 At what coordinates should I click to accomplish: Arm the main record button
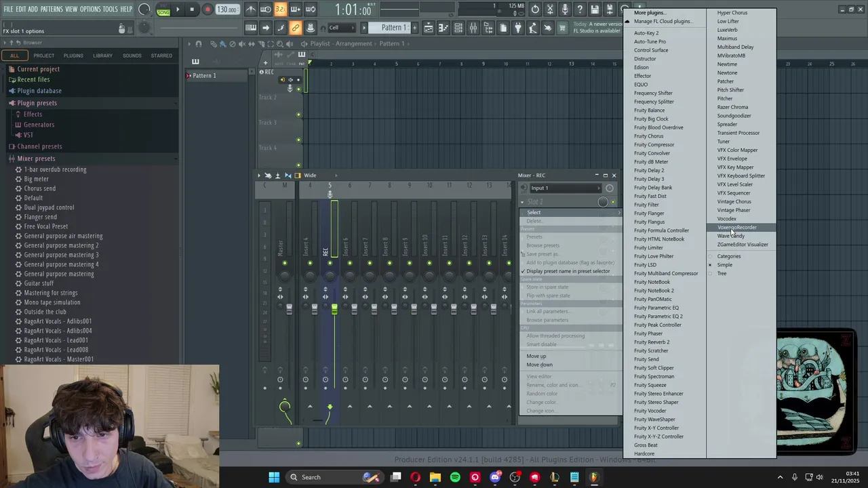(208, 9)
